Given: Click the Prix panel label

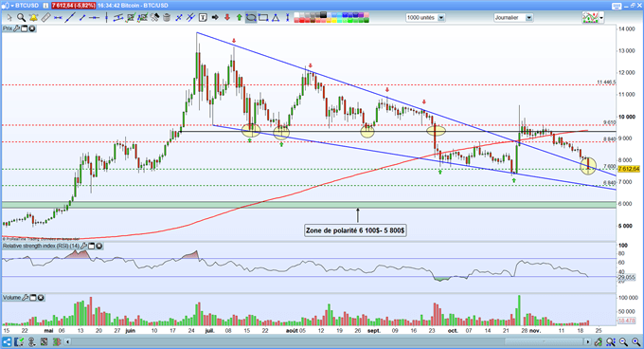Looking at the screenshot, I should pos(8,28).
